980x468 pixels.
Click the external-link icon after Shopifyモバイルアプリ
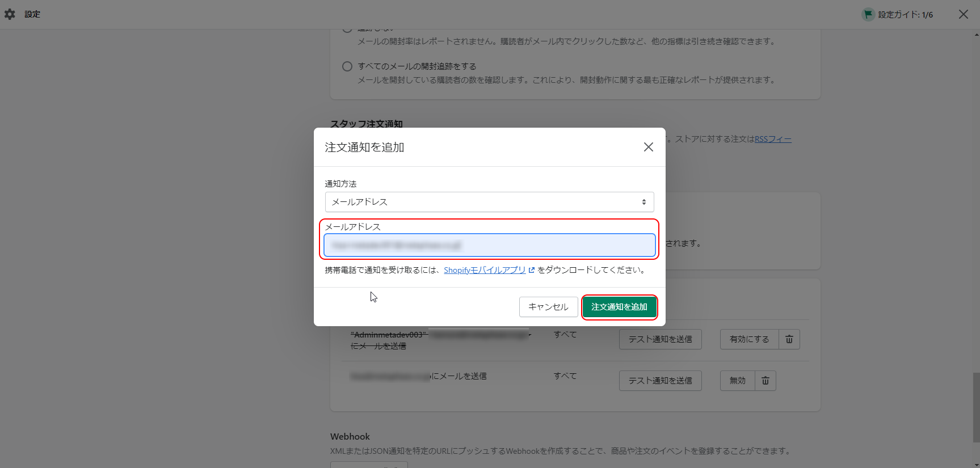[x=532, y=270]
